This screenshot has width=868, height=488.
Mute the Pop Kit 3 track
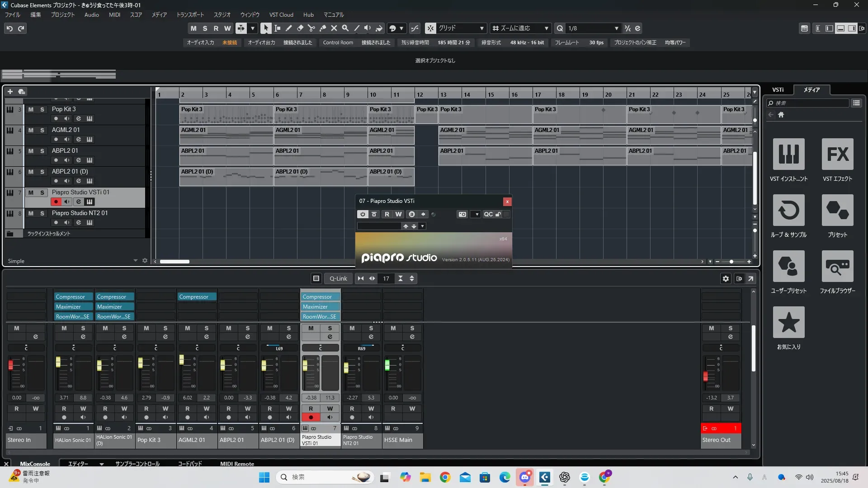coord(31,109)
